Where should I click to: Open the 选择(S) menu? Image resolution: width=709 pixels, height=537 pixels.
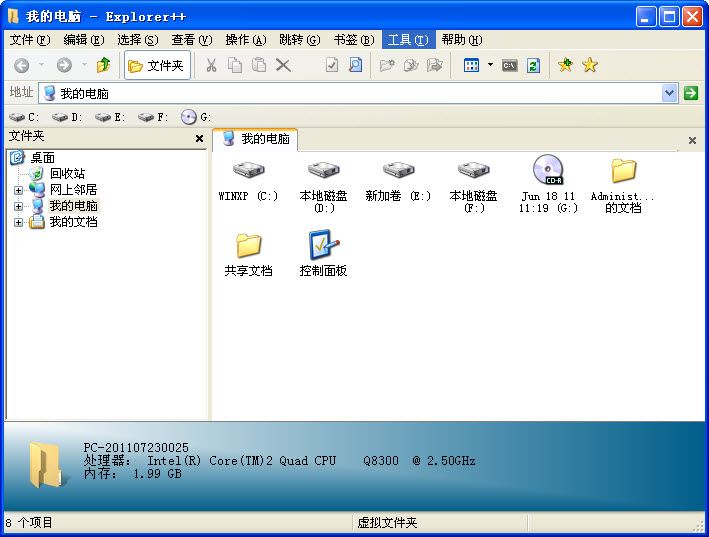137,40
